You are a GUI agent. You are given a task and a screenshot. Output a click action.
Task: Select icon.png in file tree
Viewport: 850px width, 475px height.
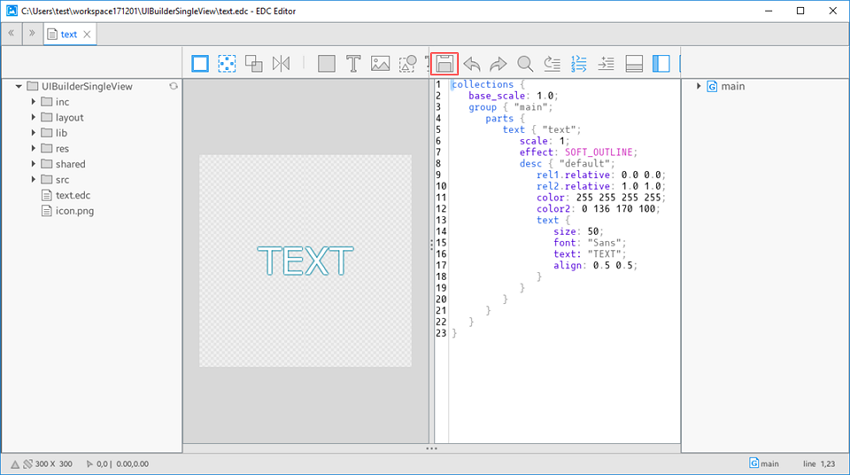73,211
